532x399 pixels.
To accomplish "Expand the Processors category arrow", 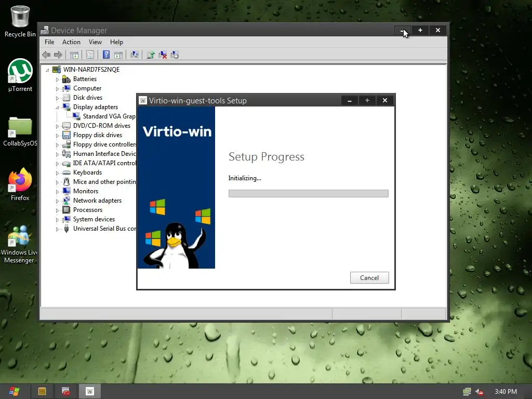I will (x=57, y=210).
